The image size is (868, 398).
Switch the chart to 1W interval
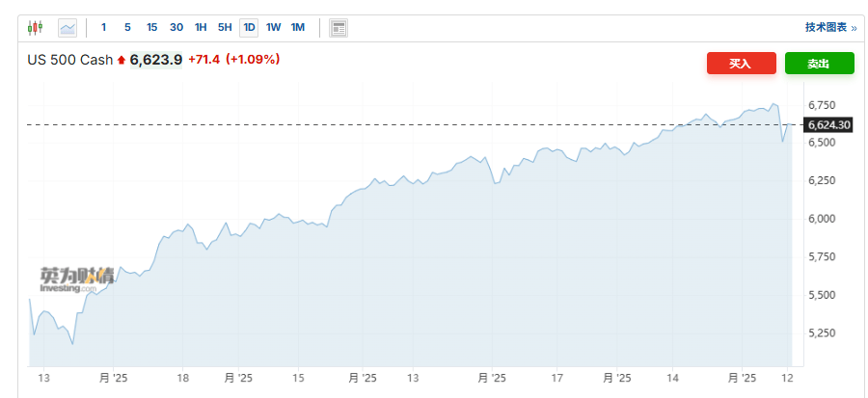pyautogui.click(x=274, y=28)
